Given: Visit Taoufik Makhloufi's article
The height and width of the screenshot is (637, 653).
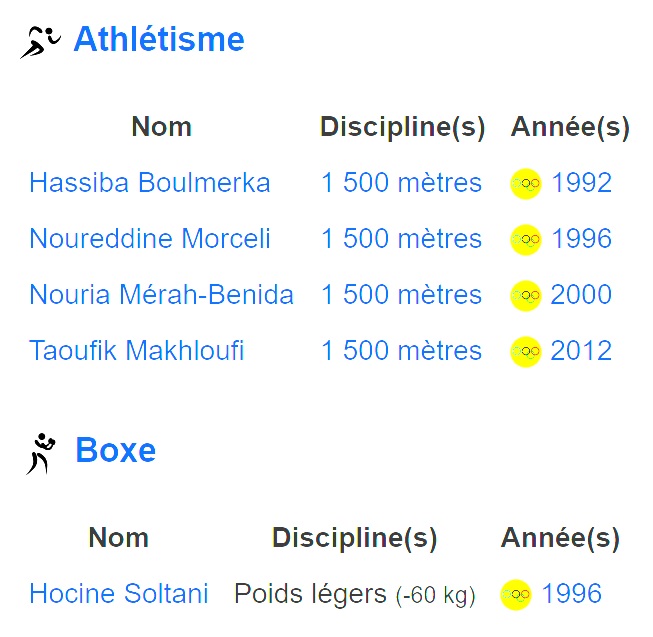Looking at the screenshot, I should (137, 350).
